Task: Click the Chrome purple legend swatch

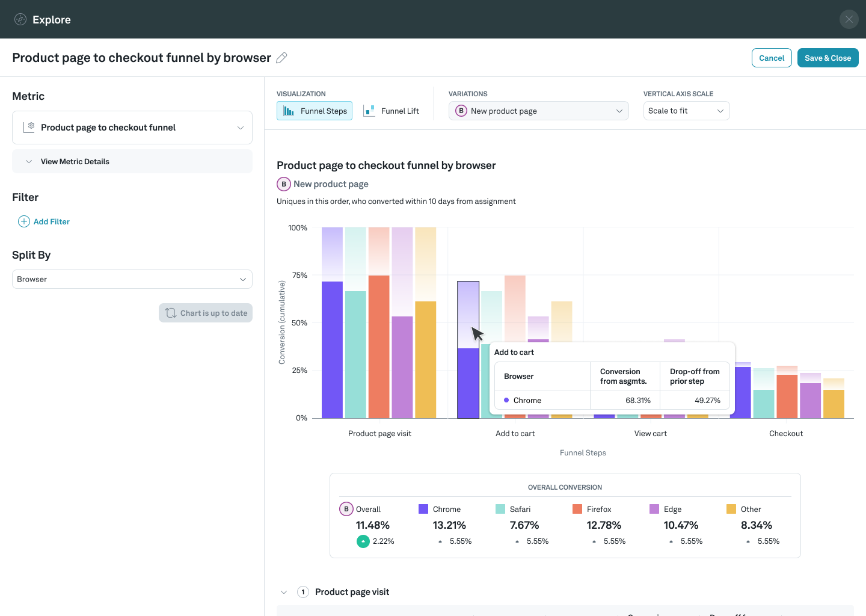Action: point(423,509)
